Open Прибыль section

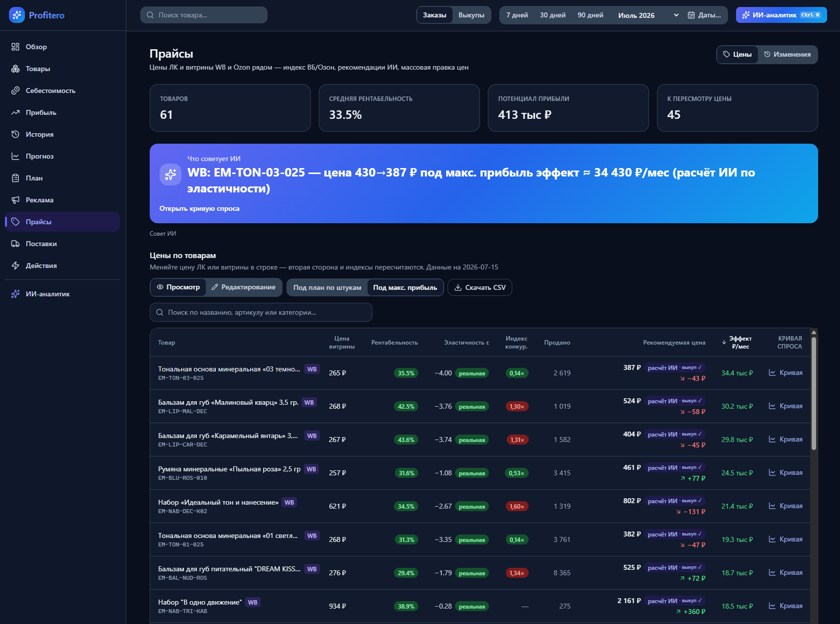tap(62, 112)
